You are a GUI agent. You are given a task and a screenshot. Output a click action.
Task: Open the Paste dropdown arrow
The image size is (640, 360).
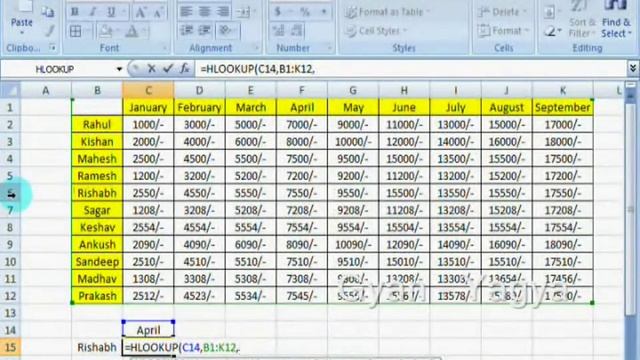(x=22, y=33)
